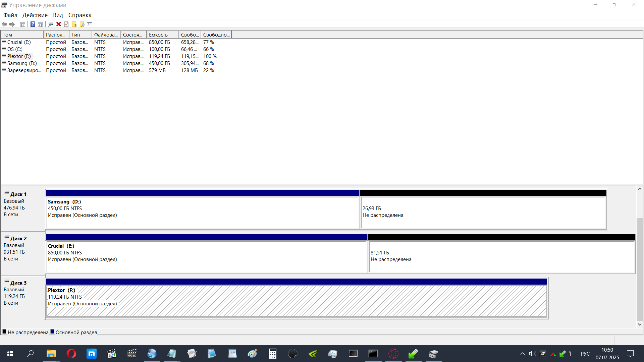Select the Plextor (F:) volume row
The width and height of the screenshot is (644, 362).
(x=19, y=56)
